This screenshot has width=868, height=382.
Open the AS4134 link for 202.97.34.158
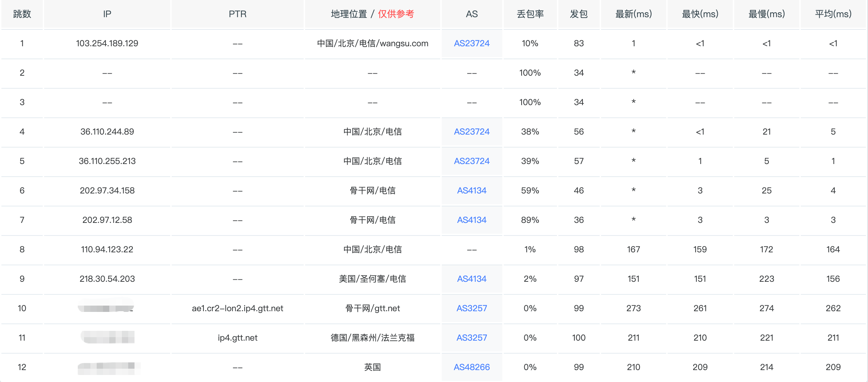tap(471, 191)
